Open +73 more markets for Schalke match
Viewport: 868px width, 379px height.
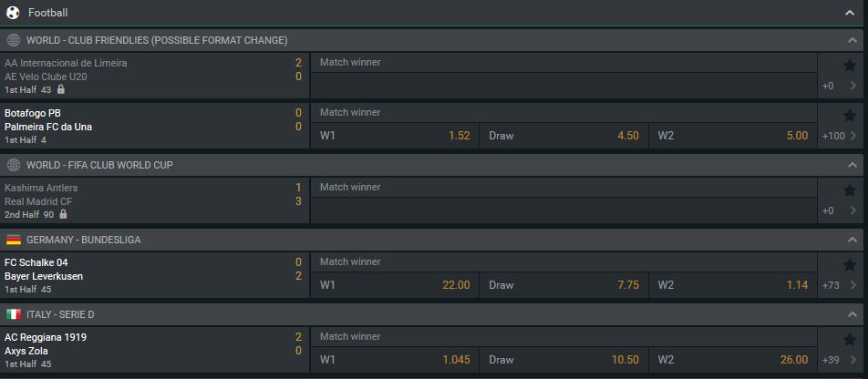[x=840, y=285]
